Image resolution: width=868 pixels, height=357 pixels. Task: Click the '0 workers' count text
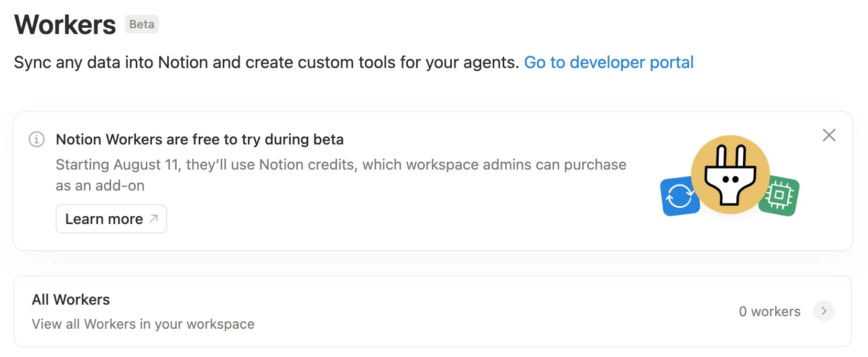pos(769,311)
